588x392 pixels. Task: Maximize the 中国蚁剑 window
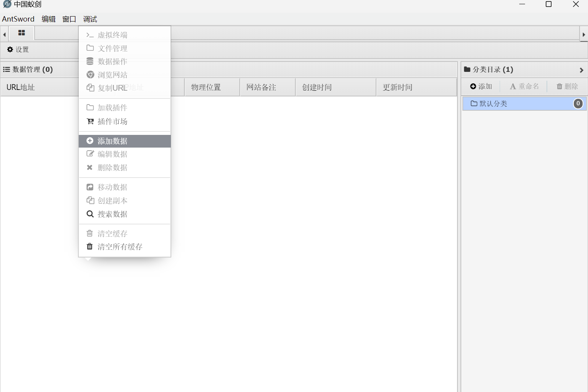pyautogui.click(x=549, y=4)
